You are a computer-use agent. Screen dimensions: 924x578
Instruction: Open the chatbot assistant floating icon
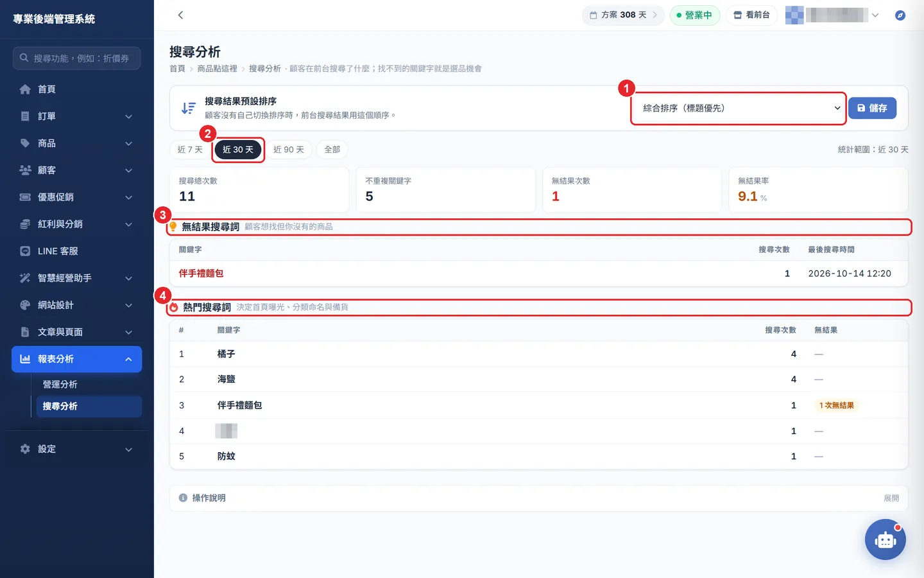[886, 539]
